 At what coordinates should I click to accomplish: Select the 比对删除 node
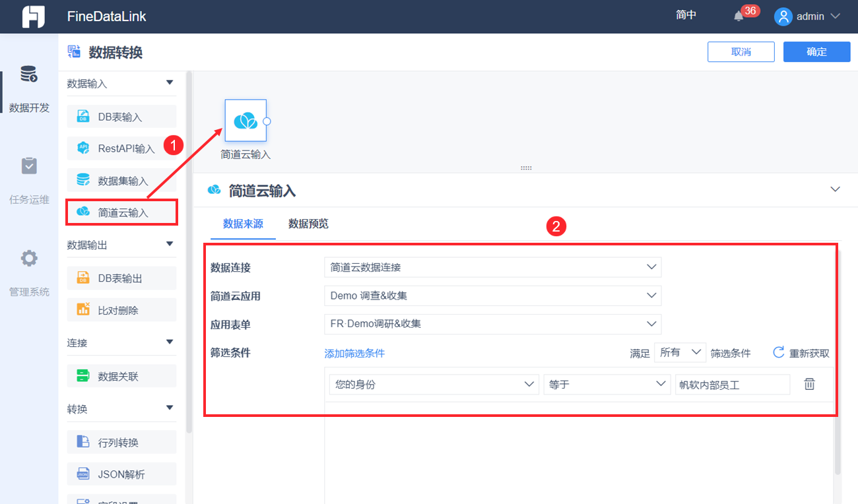[121, 309]
